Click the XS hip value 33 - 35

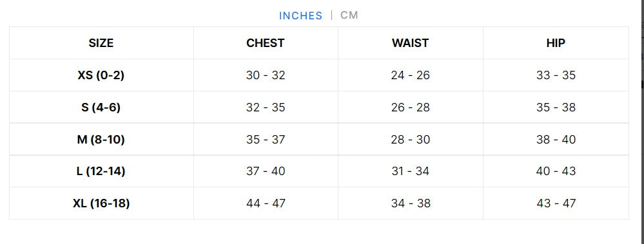(x=556, y=75)
